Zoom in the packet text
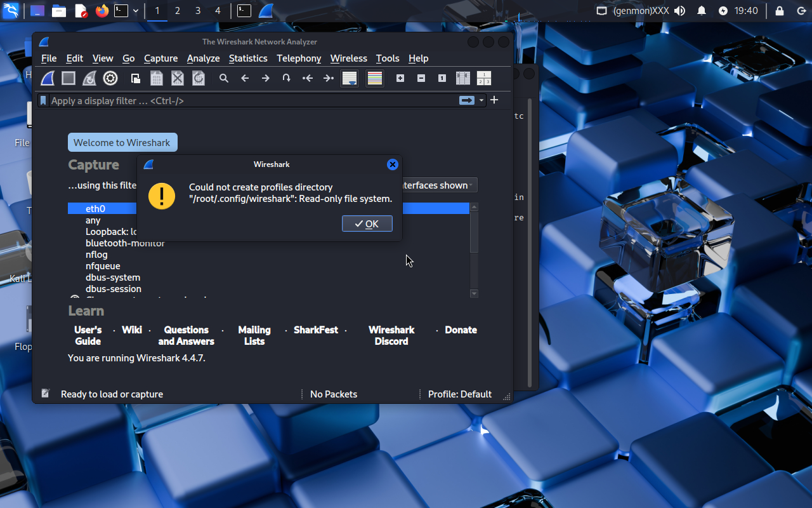Viewport: 812px width, 508px height. [x=400, y=78]
